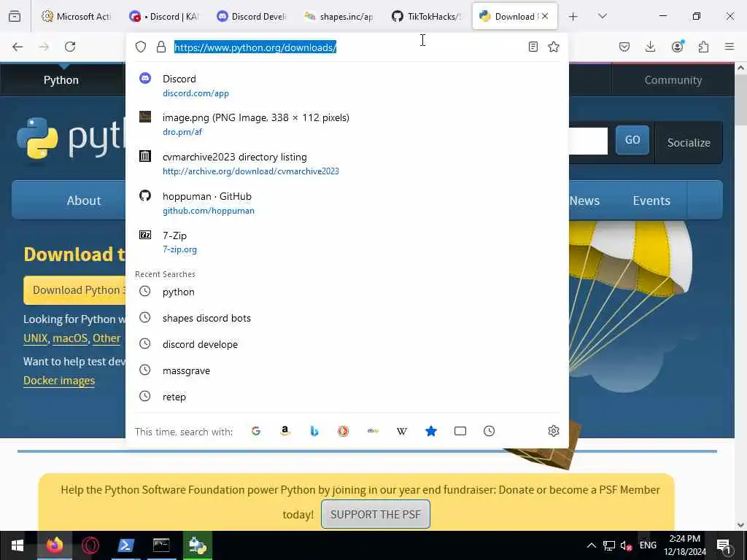The width and height of the screenshot is (747, 560).
Task: Reload the current page
Action: pos(70,47)
